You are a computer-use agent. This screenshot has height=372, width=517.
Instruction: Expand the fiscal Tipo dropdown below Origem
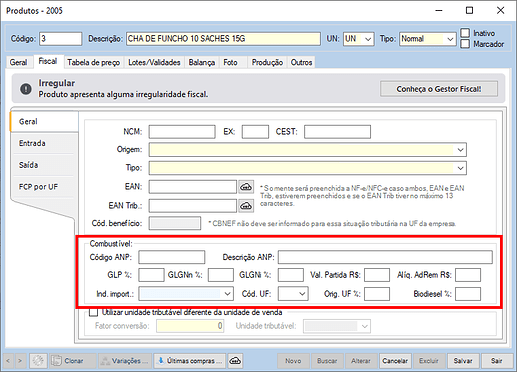pos(460,168)
